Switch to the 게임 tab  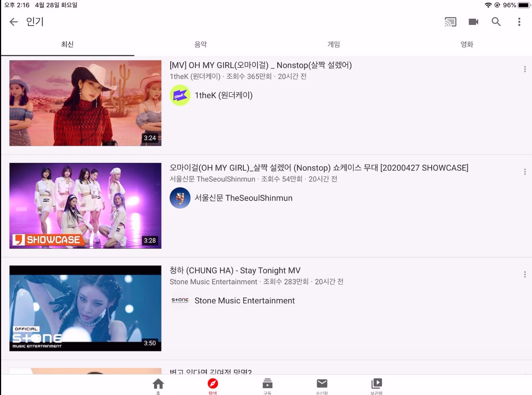coord(334,44)
